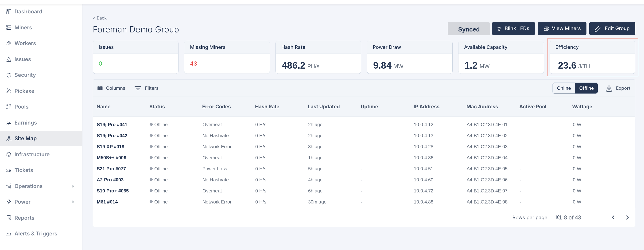Go to Dashboard in the sidebar

[28, 12]
